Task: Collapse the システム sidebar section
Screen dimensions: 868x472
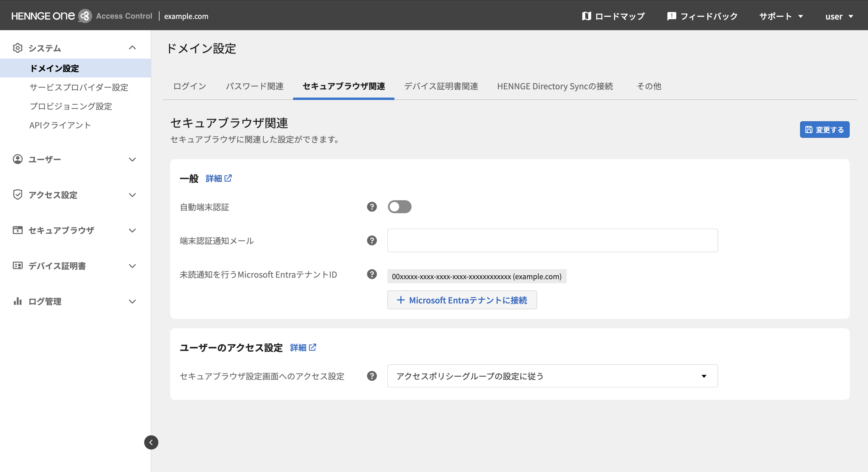Action: [132, 48]
